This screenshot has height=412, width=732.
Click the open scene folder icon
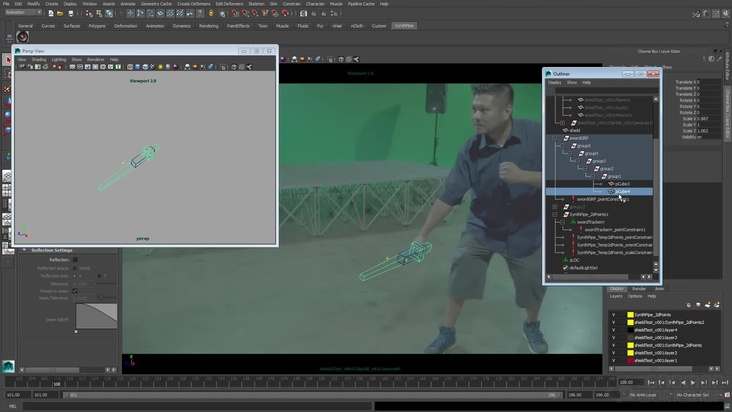pos(60,14)
